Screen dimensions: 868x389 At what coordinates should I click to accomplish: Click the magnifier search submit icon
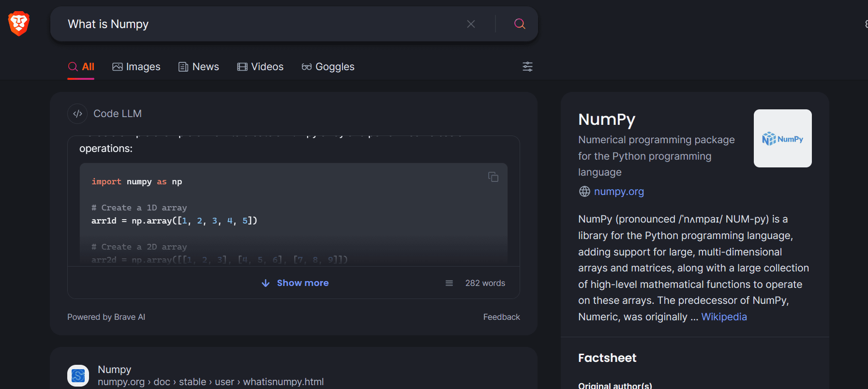click(x=519, y=24)
